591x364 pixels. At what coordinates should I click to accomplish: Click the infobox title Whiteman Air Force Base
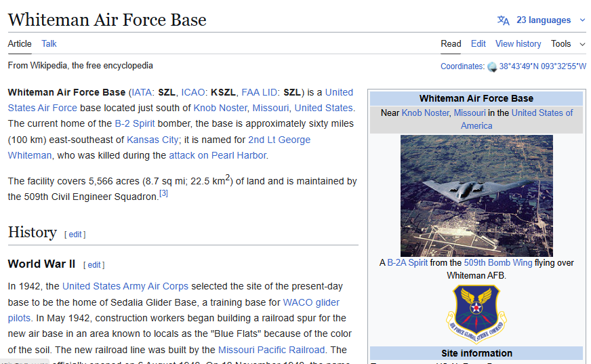(x=476, y=99)
